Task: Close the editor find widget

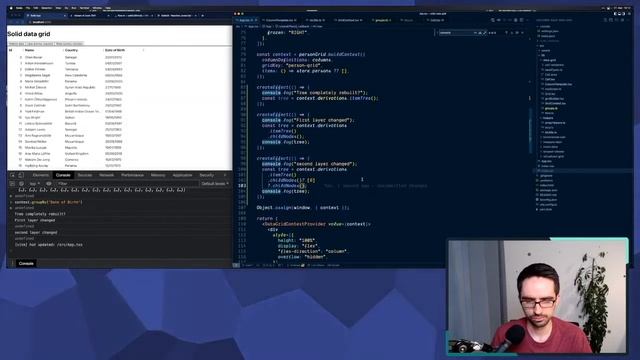Action: tap(522, 33)
